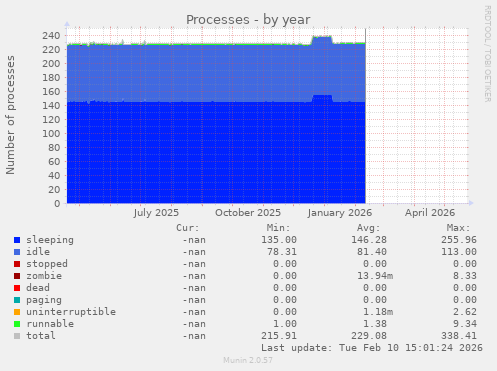
Task: Click the 'runnable' legend label
Action: pyautogui.click(x=50, y=324)
